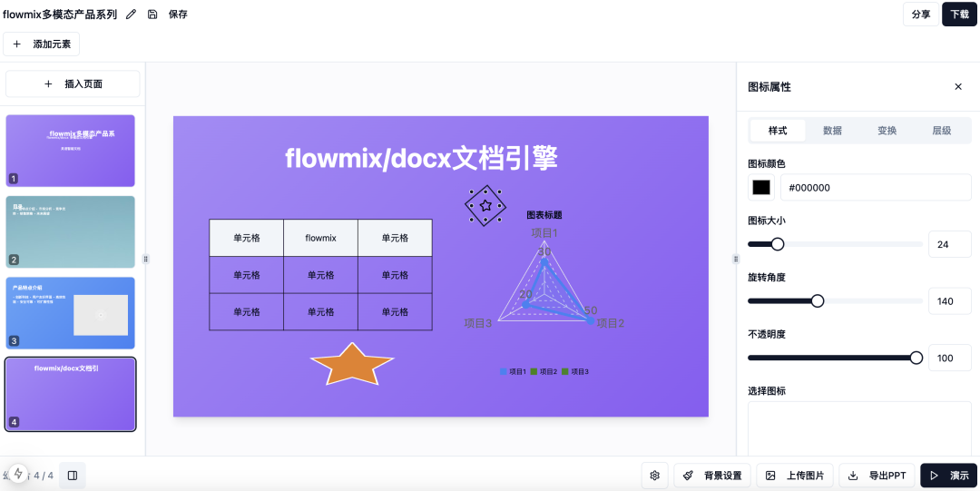
Task: Click the paintbrush icon in 背景设置
Action: 688,476
